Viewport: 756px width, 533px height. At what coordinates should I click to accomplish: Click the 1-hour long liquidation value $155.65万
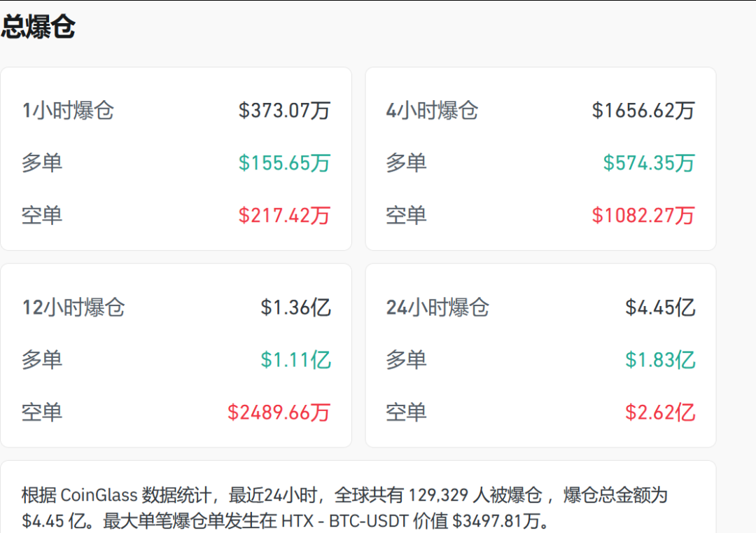[284, 163]
